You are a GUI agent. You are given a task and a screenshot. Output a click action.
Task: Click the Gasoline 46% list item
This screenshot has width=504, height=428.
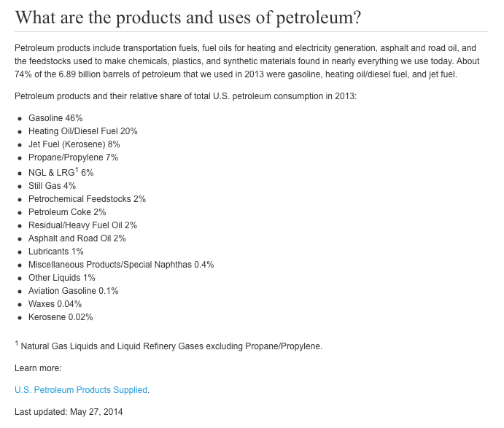(x=55, y=118)
